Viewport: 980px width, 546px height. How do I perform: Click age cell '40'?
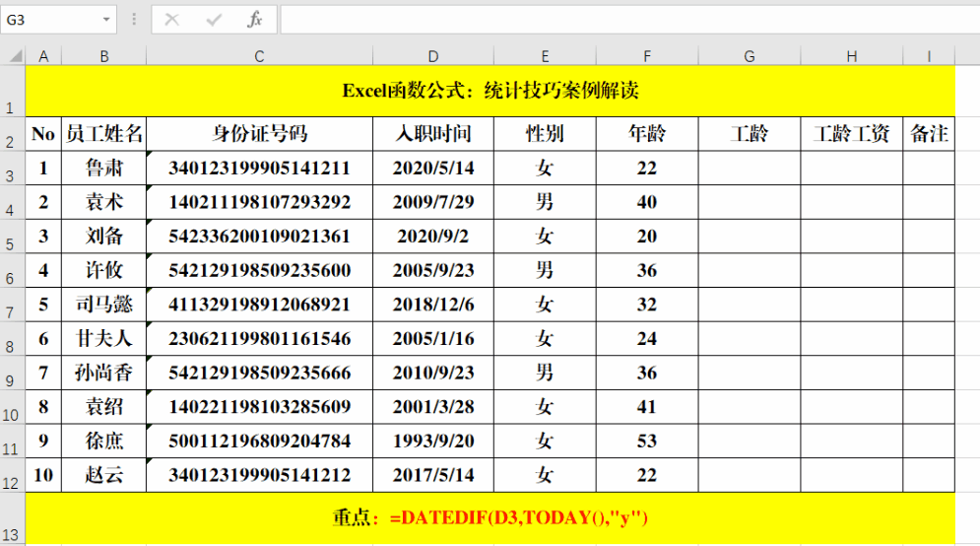click(647, 202)
